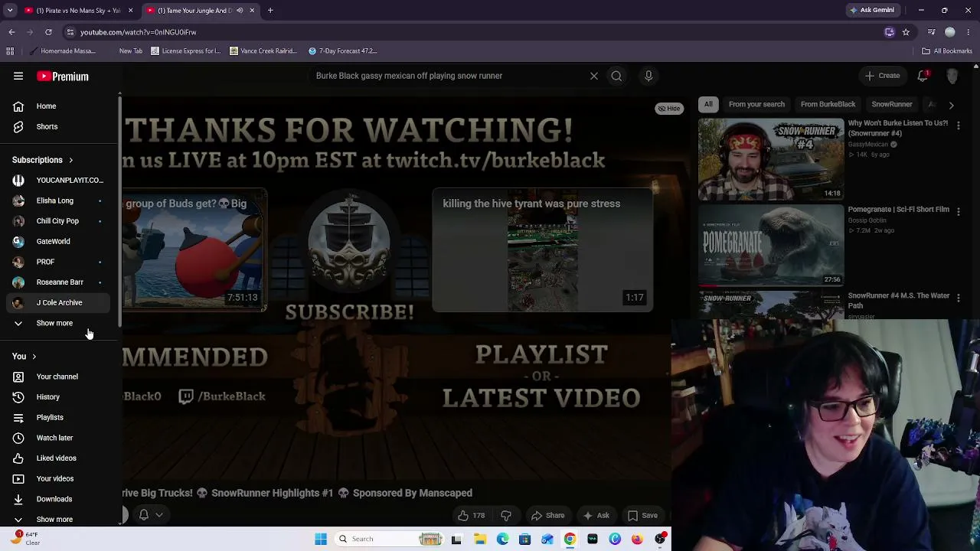
Task: Select the From your search chip
Action: click(756, 104)
